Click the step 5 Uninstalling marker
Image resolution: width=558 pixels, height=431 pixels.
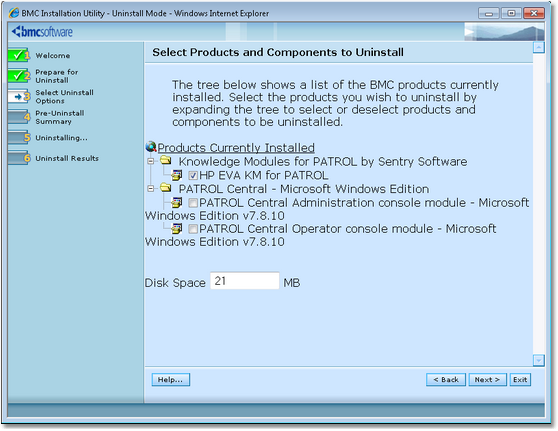pos(19,137)
